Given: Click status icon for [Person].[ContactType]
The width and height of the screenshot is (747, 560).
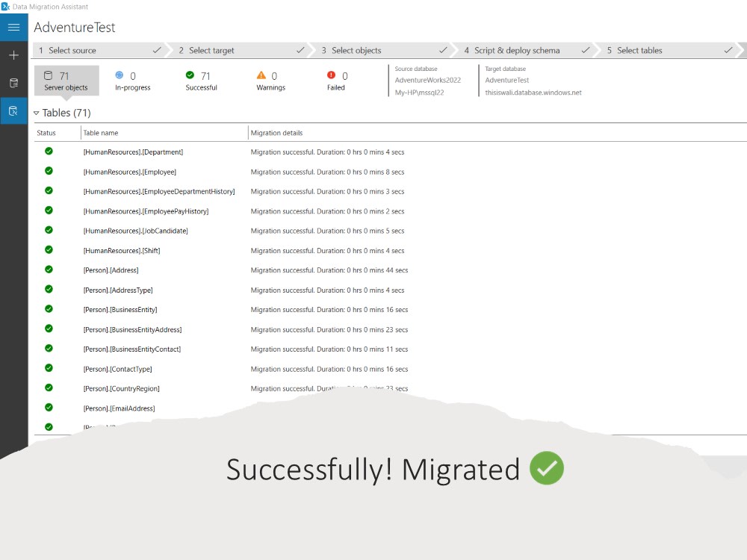Looking at the screenshot, I should (49, 368).
